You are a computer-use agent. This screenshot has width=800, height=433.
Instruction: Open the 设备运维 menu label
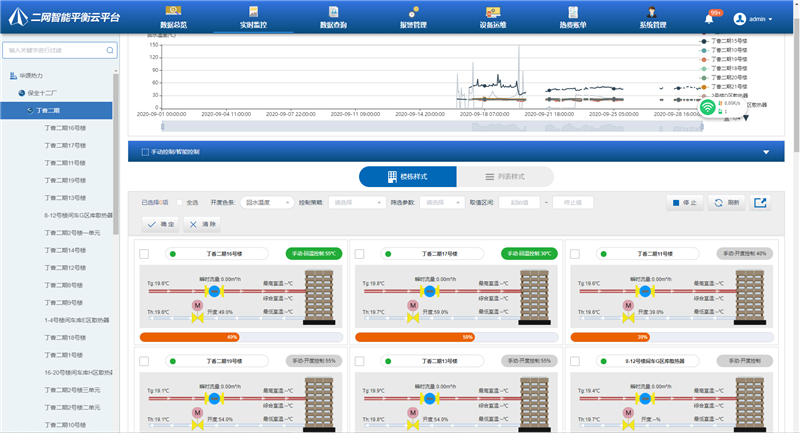tap(493, 24)
